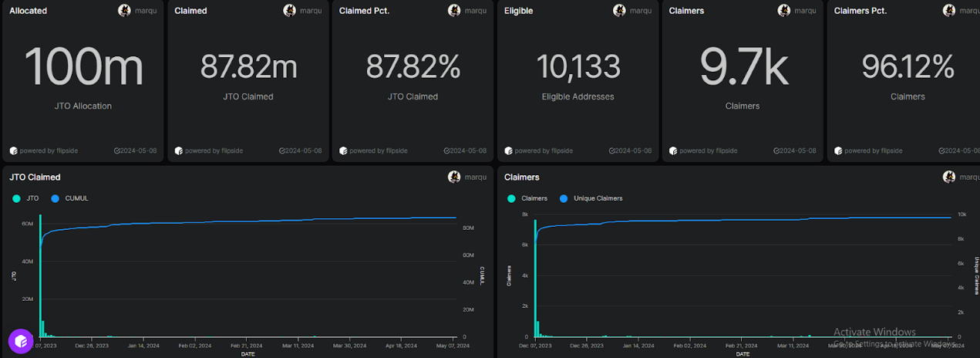The image size is (980, 358).
Task: Click the author avatar in the JTO Claimed chart header
Action: (x=454, y=177)
